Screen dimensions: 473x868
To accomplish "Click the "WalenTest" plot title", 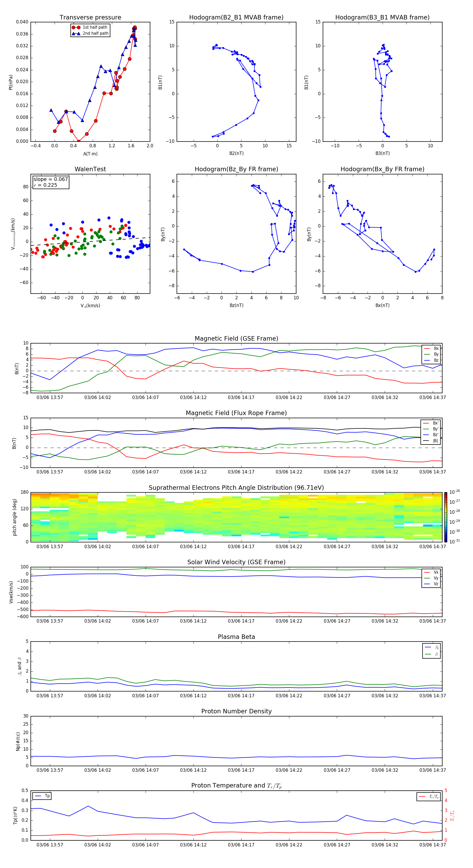I will tap(90, 169).
